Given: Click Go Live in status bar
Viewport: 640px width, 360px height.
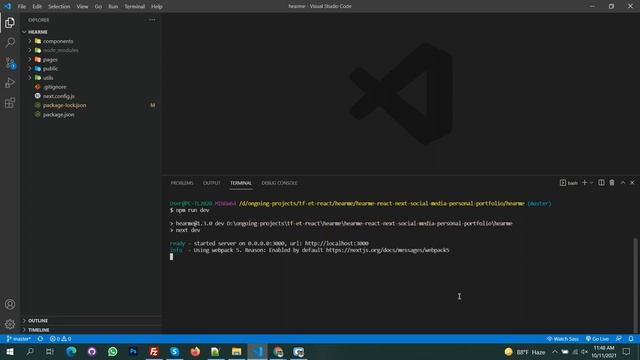Looking at the screenshot, I should pyautogui.click(x=597, y=339).
